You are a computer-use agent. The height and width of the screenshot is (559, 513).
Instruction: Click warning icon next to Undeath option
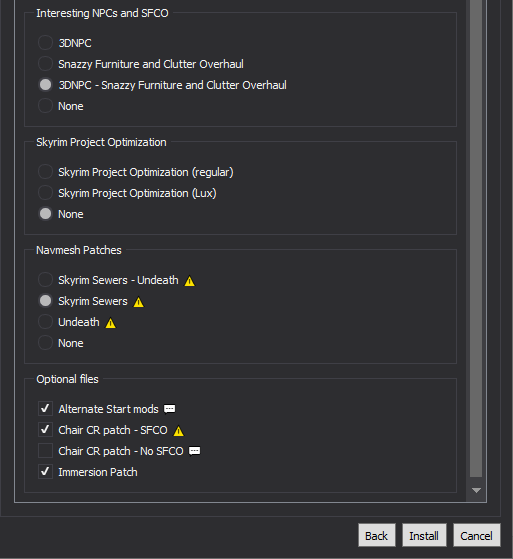(x=111, y=323)
